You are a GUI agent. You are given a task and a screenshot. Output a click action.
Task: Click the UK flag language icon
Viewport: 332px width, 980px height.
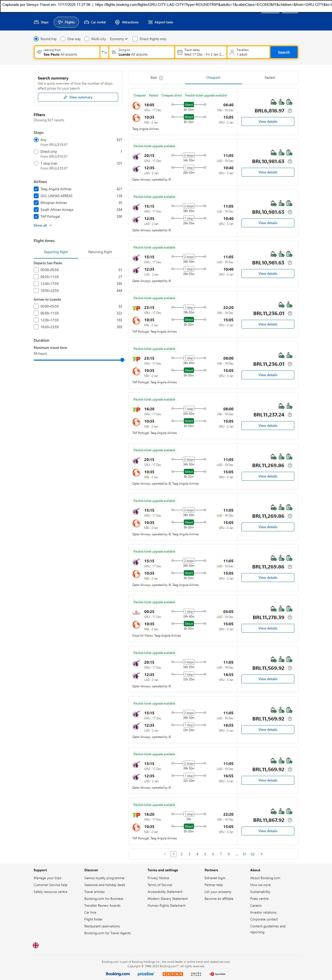pos(36,945)
